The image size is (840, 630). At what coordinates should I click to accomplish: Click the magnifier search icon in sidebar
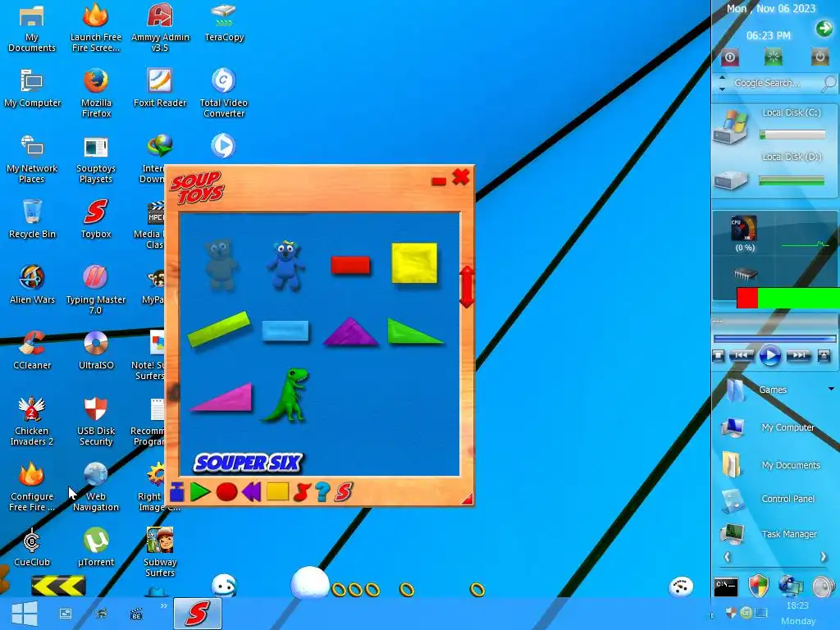tap(829, 83)
